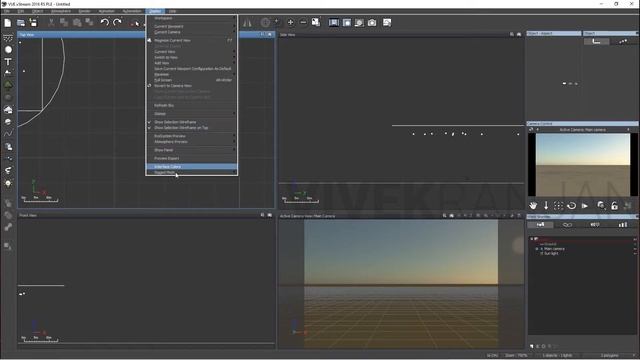Select the plant tool in left toolbar
This screenshot has height=360, width=640.
pyautogui.click(x=8, y=85)
